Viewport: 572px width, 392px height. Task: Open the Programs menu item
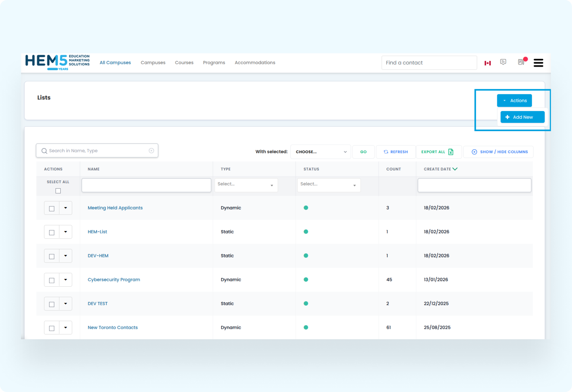click(214, 63)
